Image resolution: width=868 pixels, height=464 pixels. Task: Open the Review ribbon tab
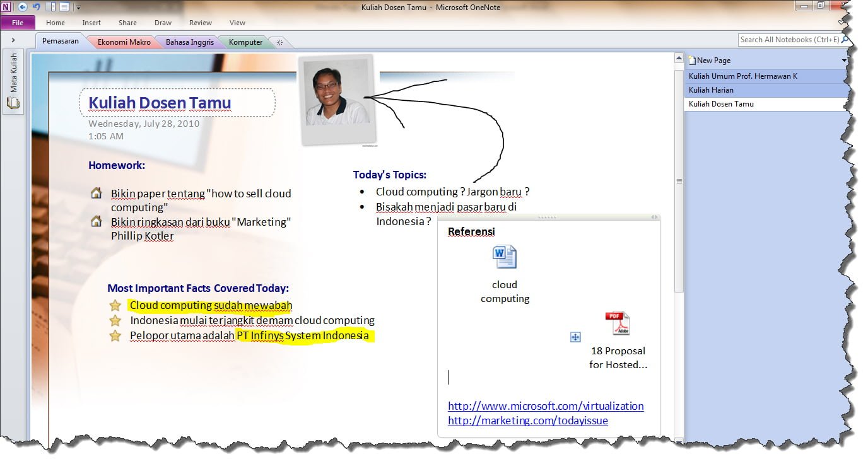tap(201, 23)
